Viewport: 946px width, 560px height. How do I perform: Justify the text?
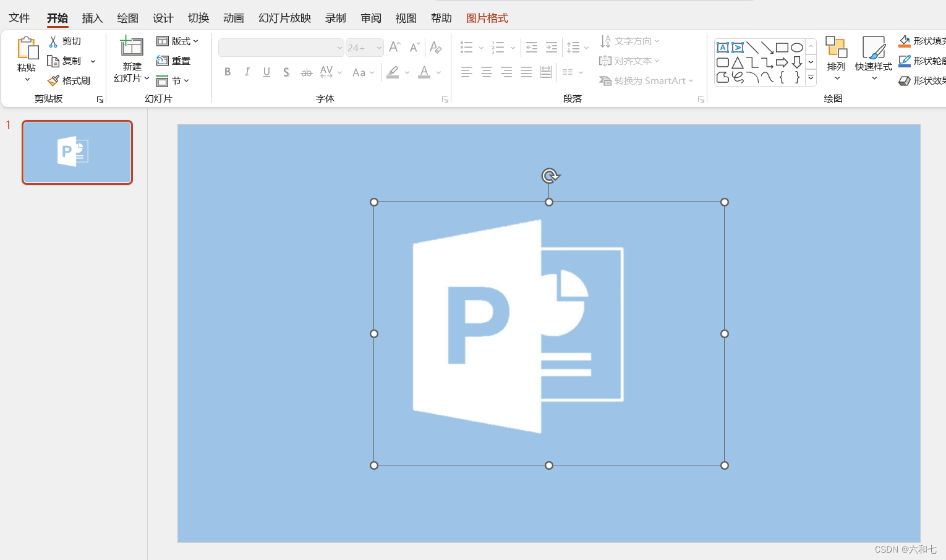point(526,72)
